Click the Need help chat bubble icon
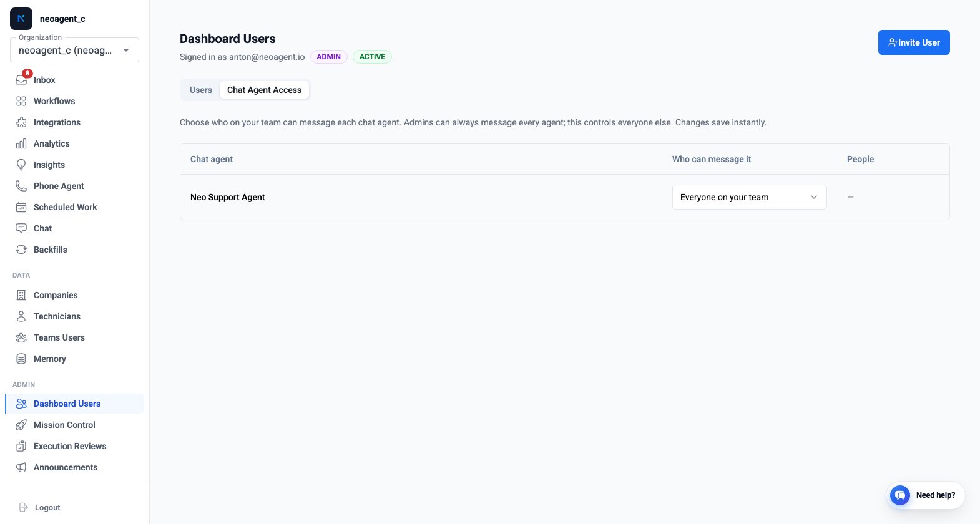Viewport: 980px width, 524px height. pyautogui.click(x=900, y=495)
